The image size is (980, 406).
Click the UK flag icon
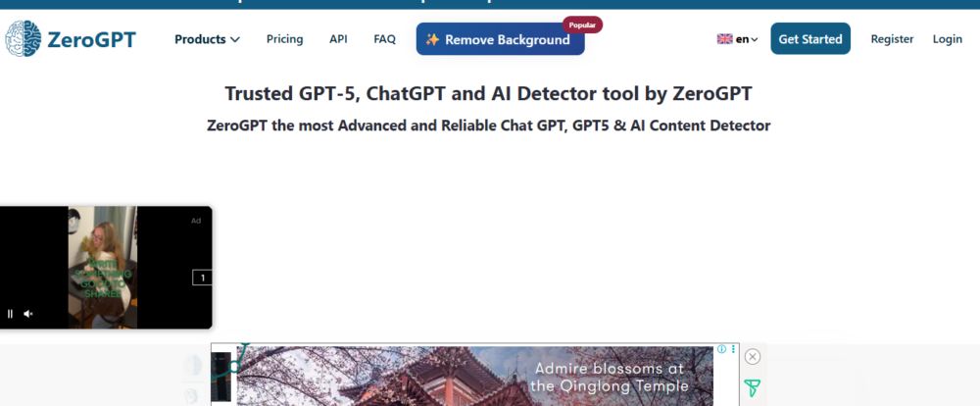pyautogui.click(x=724, y=39)
